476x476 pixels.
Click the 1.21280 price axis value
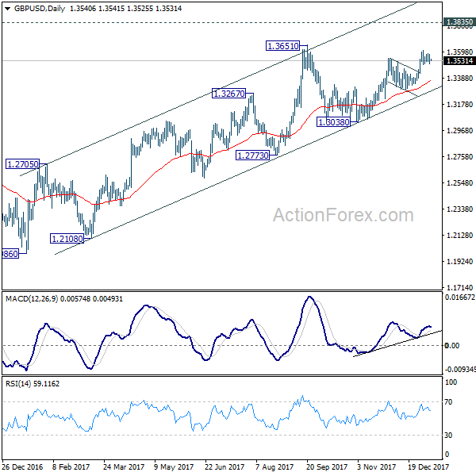pyautogui.click(x=459, y=235)
